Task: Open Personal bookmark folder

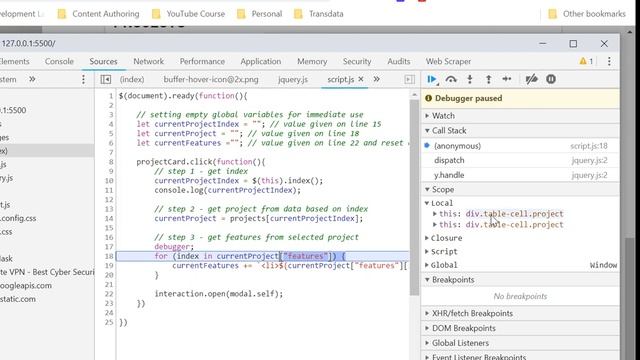Action: pos(260,14)
